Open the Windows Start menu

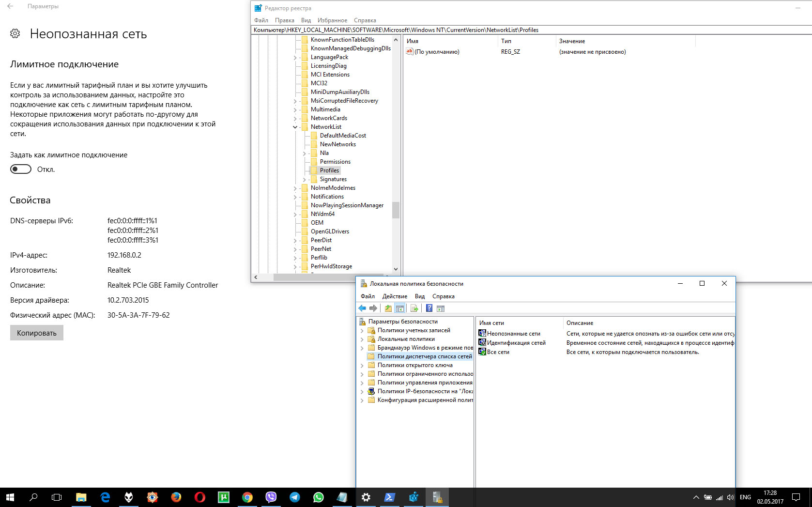pos(10,497)
